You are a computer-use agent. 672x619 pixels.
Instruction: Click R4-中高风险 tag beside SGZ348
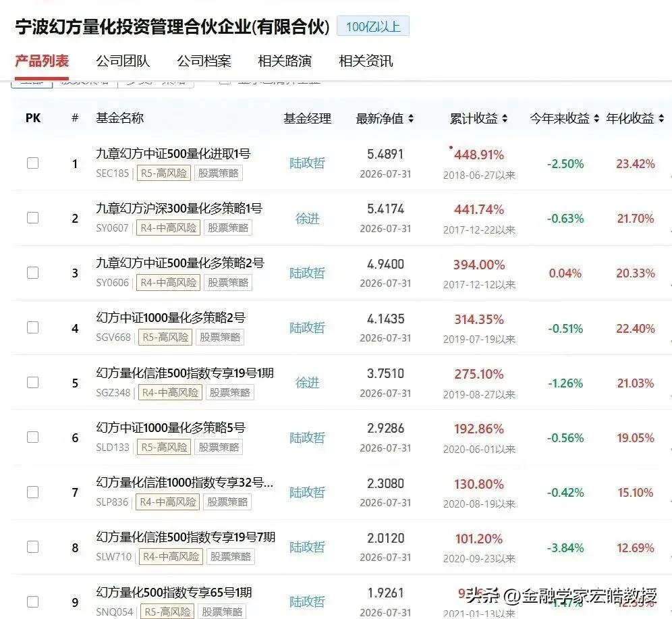[170, 393]
